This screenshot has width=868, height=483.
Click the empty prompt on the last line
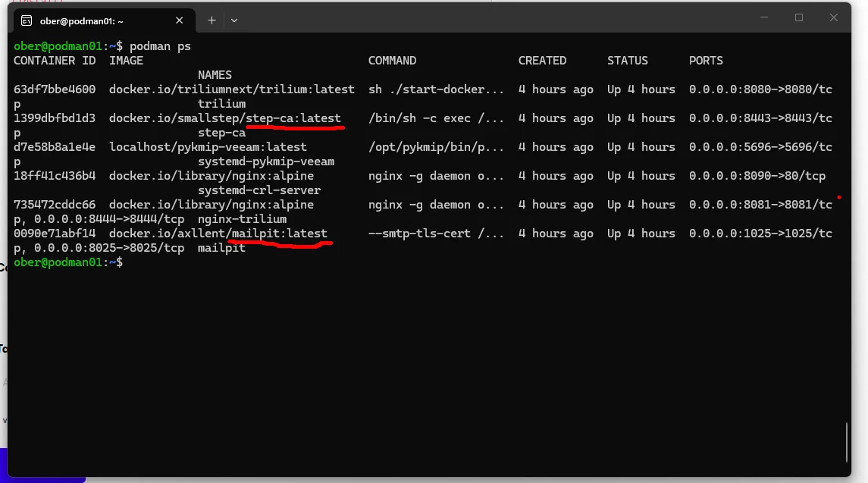tap(68, 262)
